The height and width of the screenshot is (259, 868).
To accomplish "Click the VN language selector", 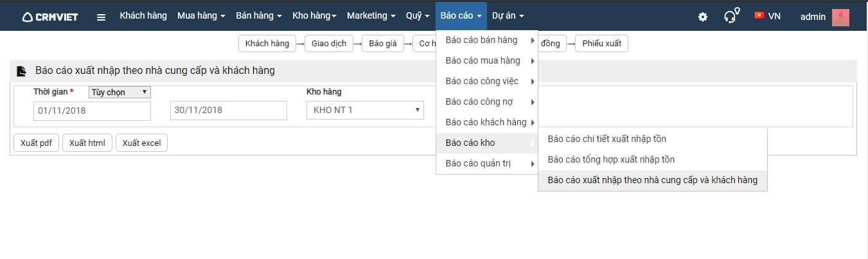I will (774, 16).
